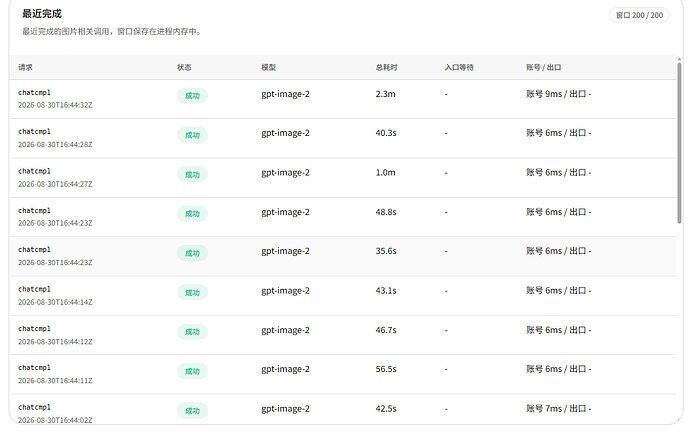This screenshot has height=432, width=690.
Task: Click the 46.7s duration value
Action: point(386,330)
